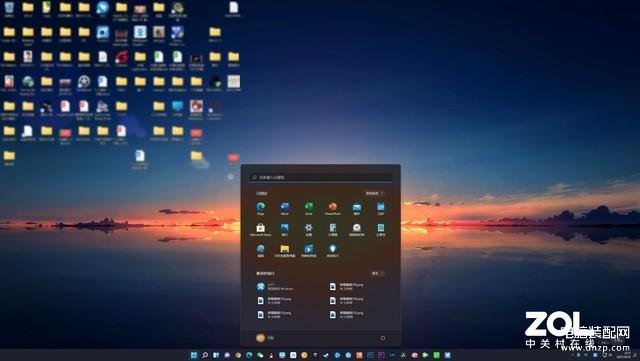Open the Notepad app in Start menu
Viewport: 640px width, 361px height.
(381, 230)
